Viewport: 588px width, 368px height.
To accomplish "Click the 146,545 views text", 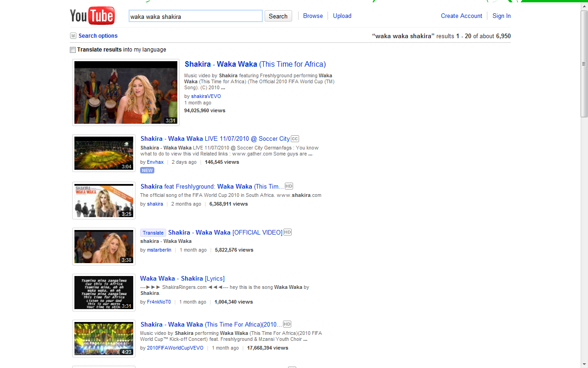I will point(222,162).
